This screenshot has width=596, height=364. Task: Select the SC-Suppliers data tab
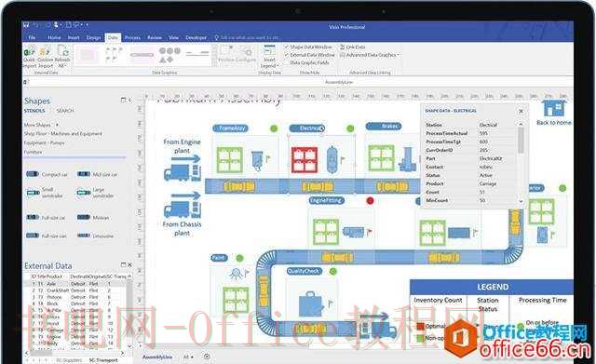(x=69, y=359)
